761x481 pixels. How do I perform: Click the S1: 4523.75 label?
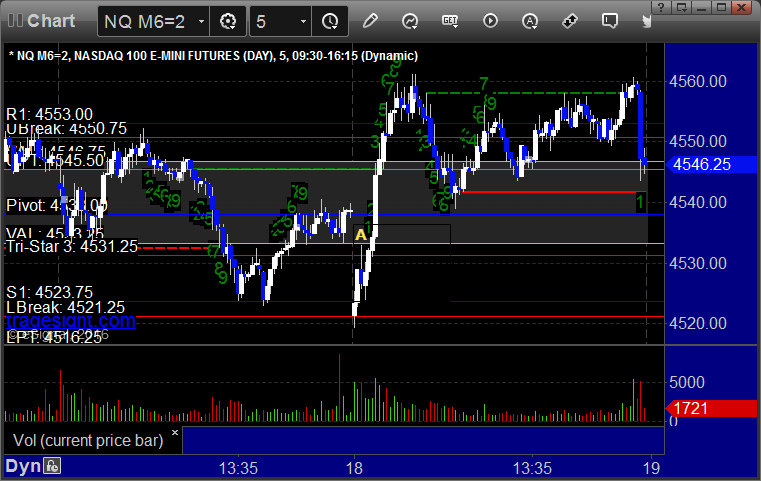(49, 292)
